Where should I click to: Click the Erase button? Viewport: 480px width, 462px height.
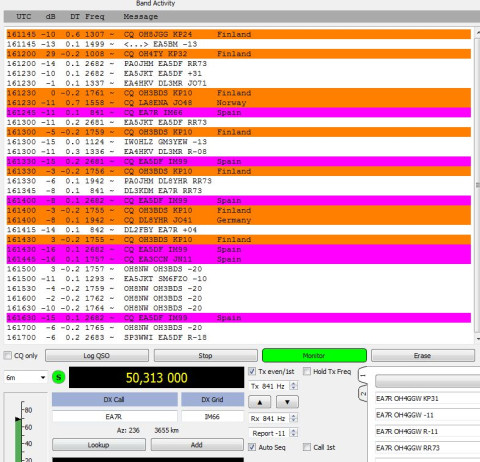coord(423,356)
